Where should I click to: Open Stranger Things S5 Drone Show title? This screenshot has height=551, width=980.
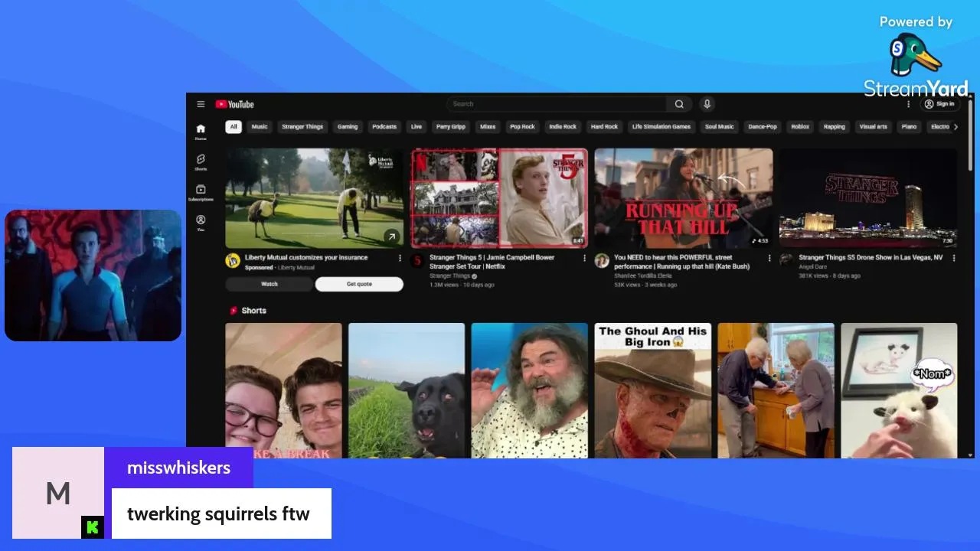click(871, 258)
